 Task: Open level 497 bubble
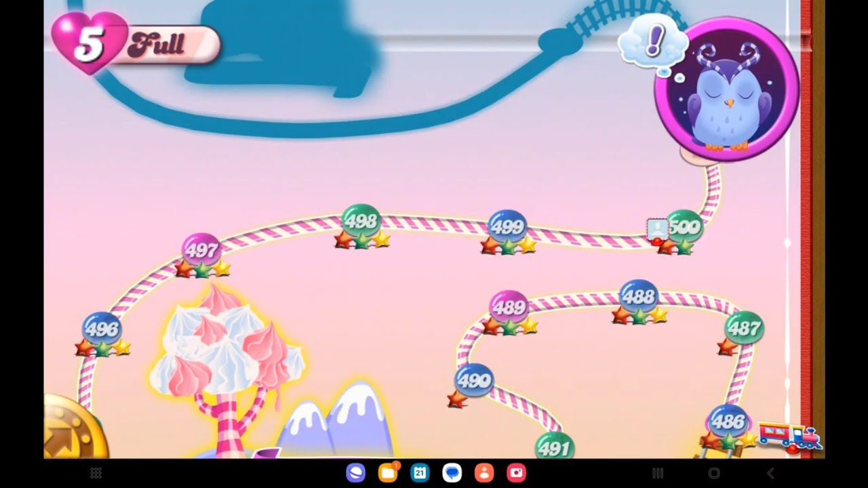[201, 250]
